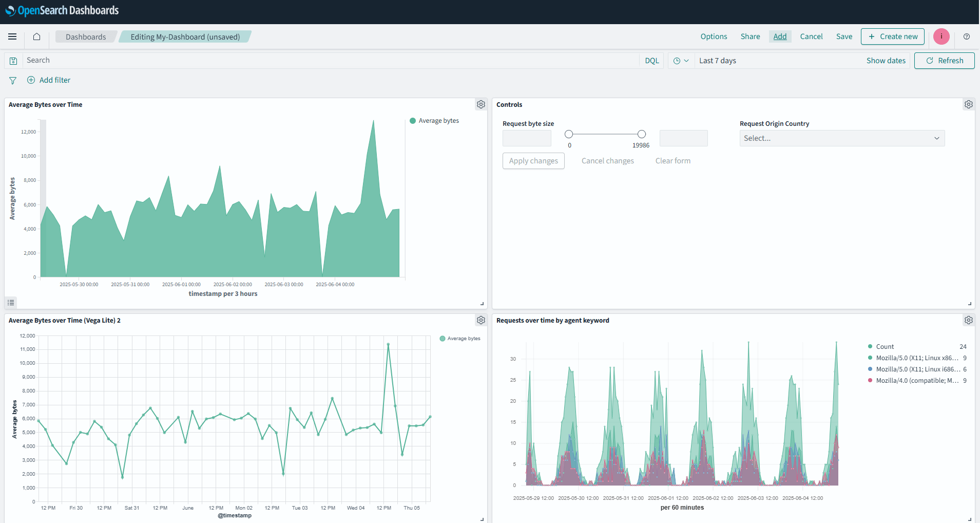
Task: Click inside the Search input field
Action: point(205,60)
